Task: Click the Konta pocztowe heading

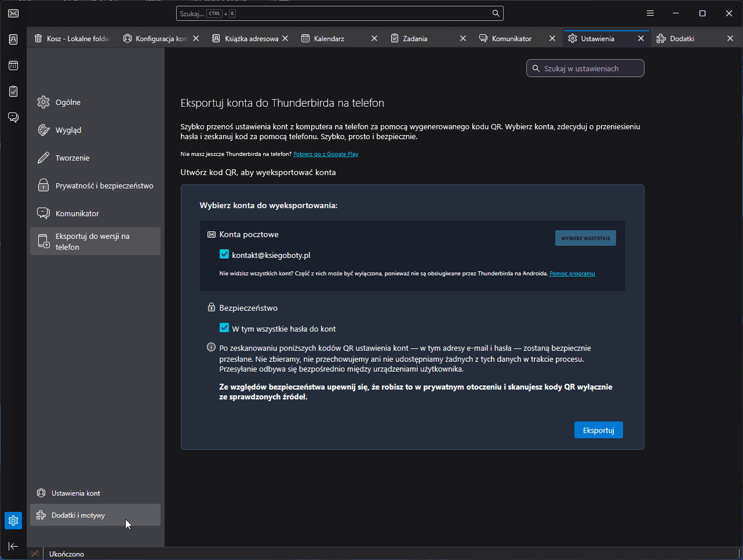Action: 249,234
